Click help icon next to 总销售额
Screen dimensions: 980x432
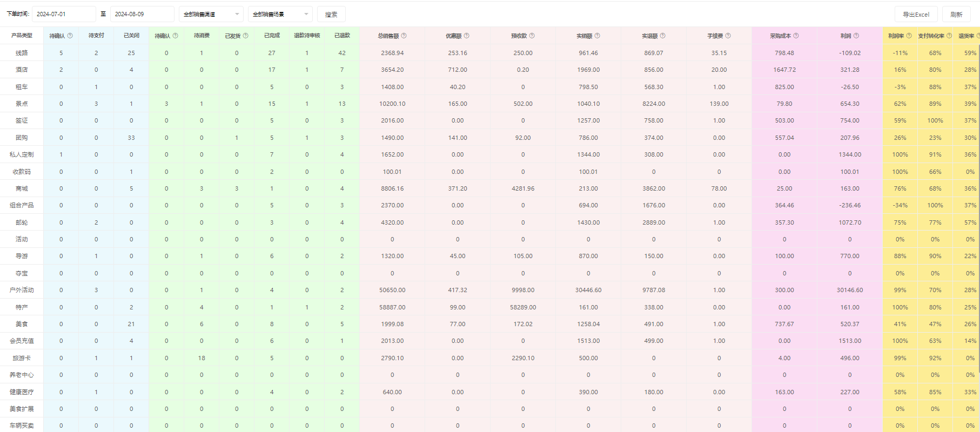pos(404,36)
